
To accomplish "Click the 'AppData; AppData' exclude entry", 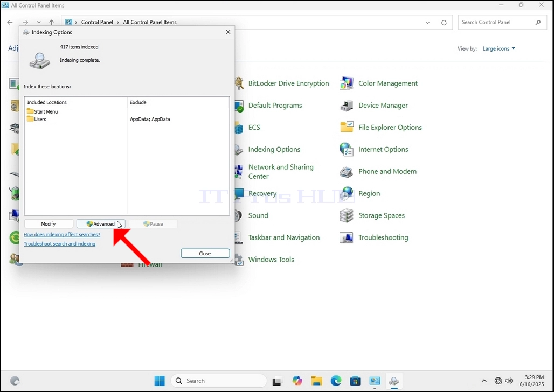I will point(150,119).
